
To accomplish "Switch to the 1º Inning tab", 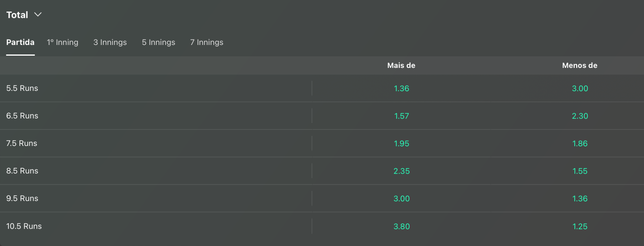I will point(63,42).
